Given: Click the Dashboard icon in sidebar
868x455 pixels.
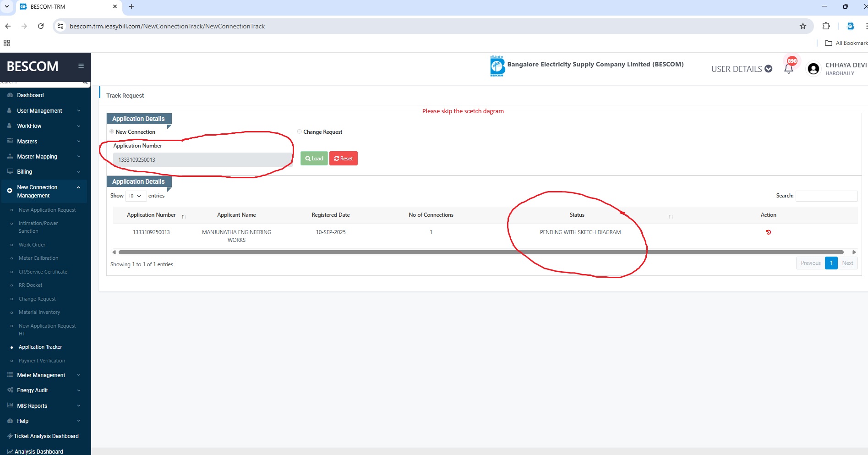Looking at the screenshot, I should click(10, 95).
